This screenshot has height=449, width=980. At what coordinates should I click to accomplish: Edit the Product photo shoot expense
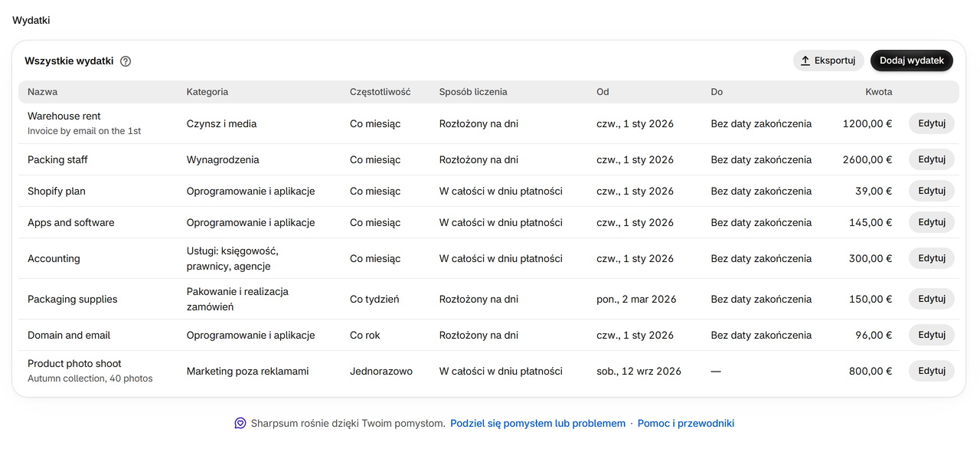(x=931, y=371)
